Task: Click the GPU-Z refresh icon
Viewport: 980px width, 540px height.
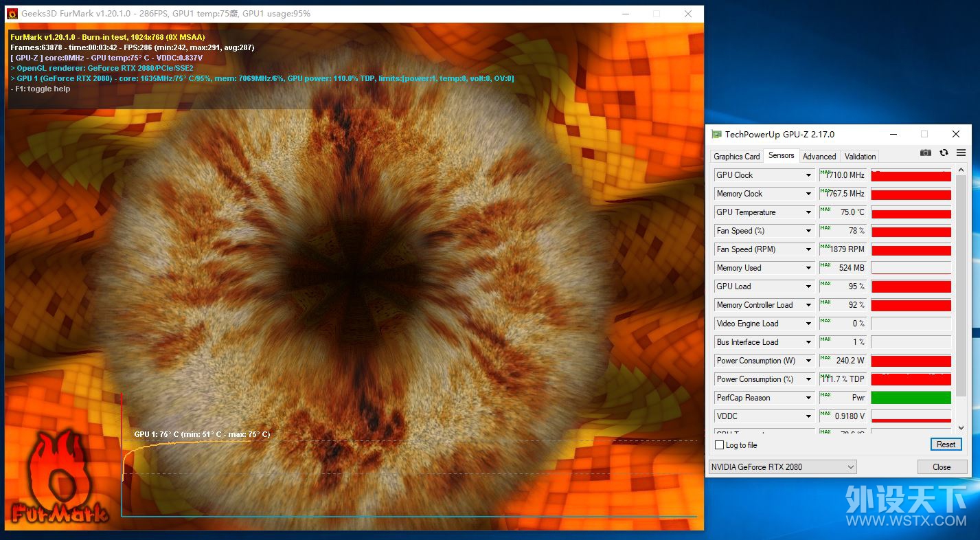Action: click(x=944, y=153)
